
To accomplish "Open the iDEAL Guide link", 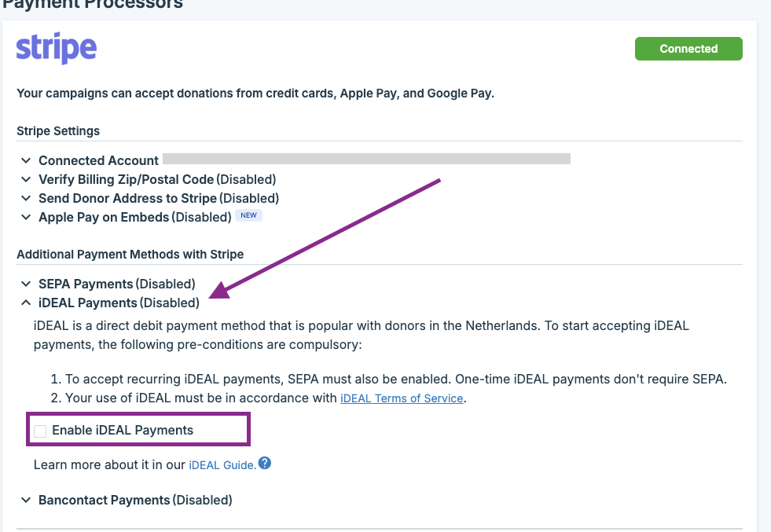I will click(x=222, y=465).
